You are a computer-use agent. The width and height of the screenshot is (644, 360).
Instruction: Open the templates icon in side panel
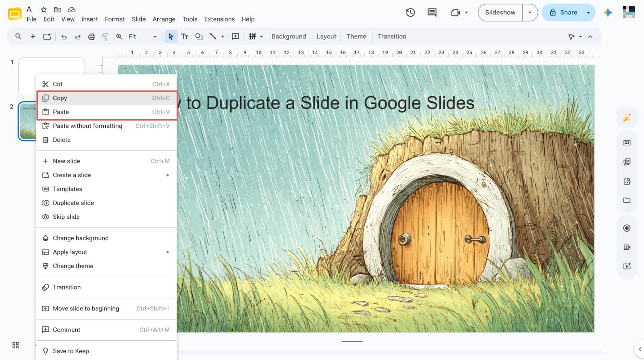[627, 143]
